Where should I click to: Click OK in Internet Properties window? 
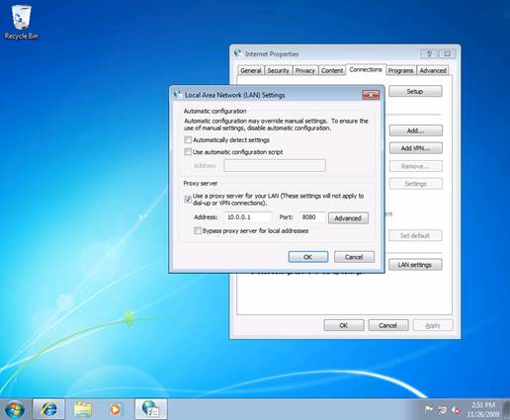tap(344, 325)
